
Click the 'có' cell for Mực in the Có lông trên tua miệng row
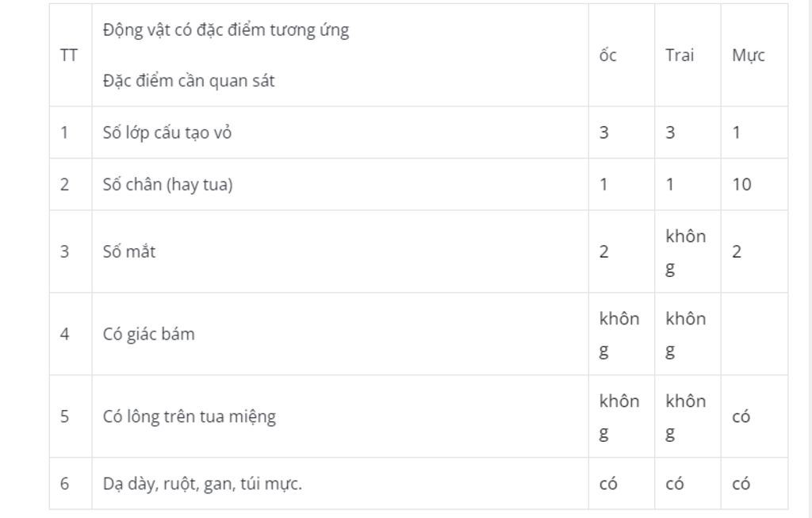(755, 416)
